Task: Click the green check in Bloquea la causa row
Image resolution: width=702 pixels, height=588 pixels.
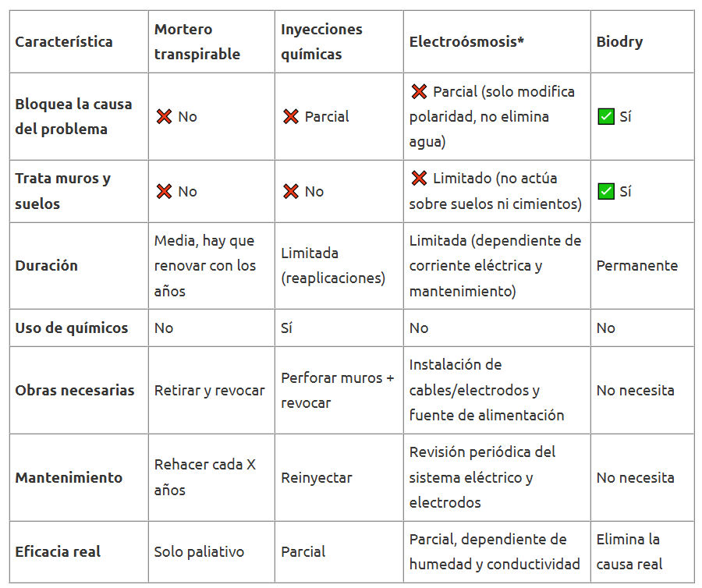Action: coord(606,117)
